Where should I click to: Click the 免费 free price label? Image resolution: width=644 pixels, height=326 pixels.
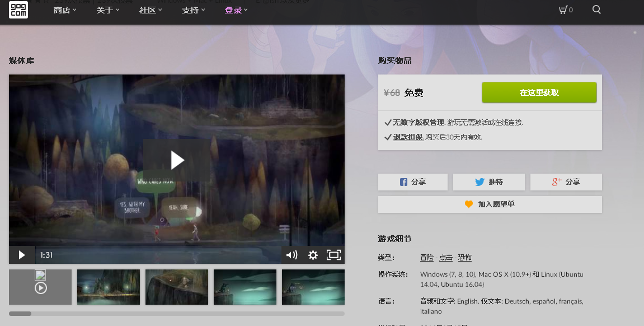tap(413, 93)
